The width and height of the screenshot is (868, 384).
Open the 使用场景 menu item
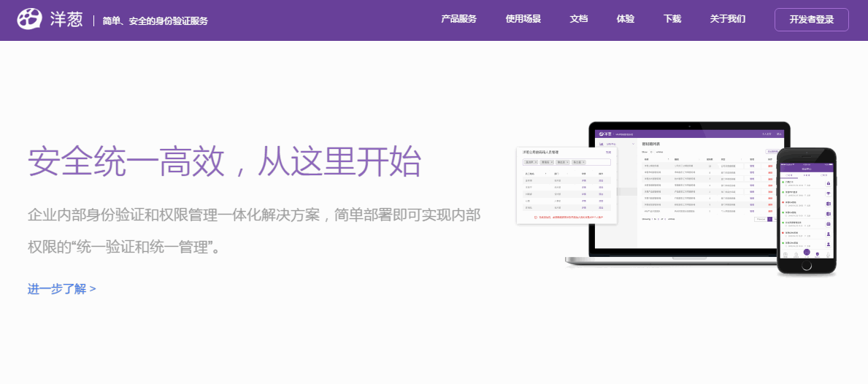[523, 19]
